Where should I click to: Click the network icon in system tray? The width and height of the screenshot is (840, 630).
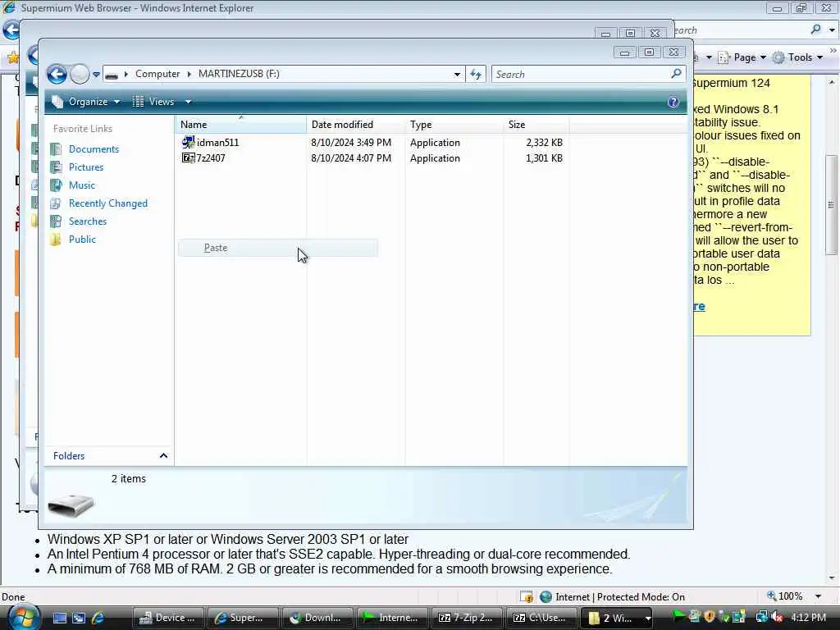760,618
